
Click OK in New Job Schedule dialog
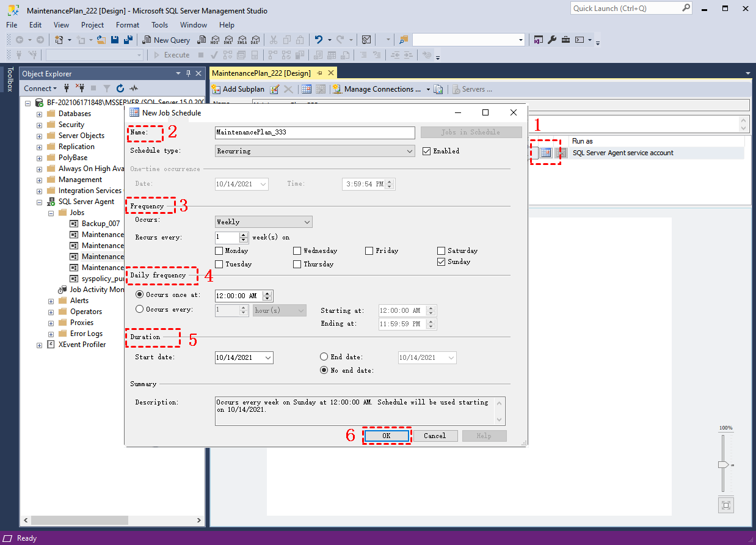tap(387, 436)
